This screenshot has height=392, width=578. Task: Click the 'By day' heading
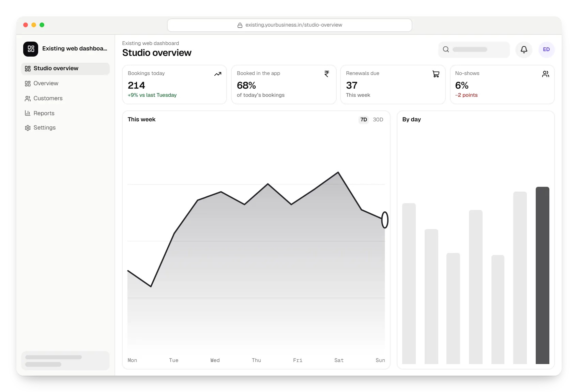point(411,120)
